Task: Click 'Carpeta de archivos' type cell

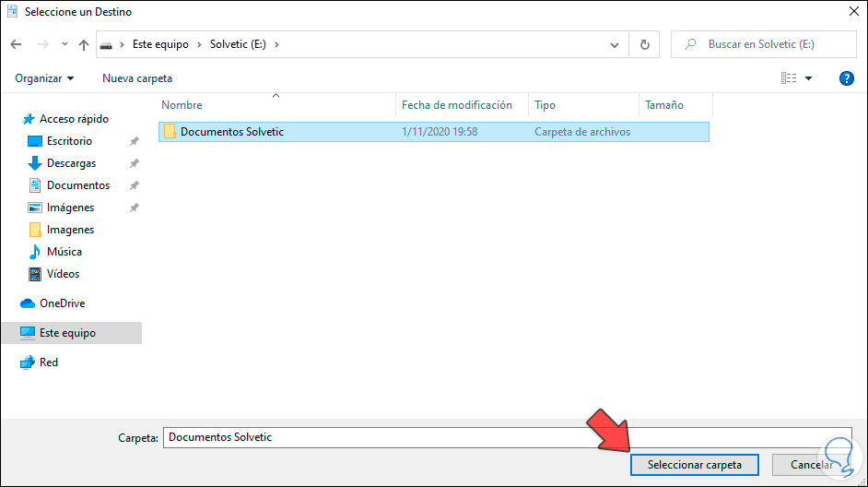Action: 582,132
